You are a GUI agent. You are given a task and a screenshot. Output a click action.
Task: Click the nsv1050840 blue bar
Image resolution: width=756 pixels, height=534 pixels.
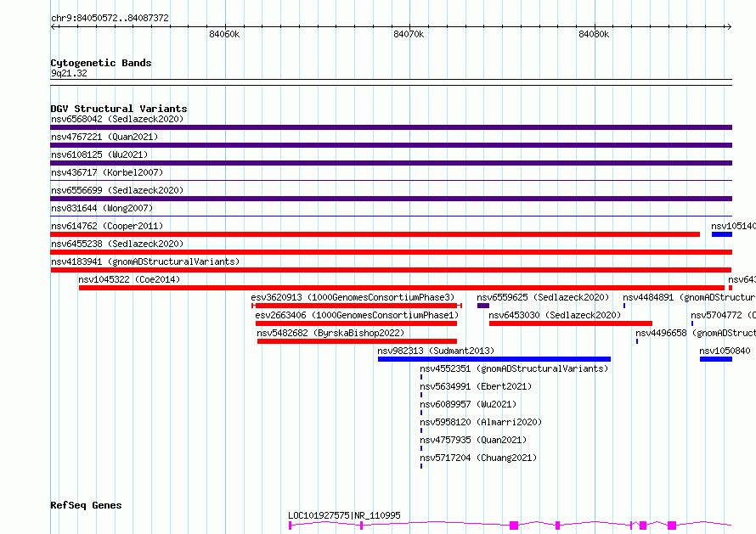coord(716,359)
